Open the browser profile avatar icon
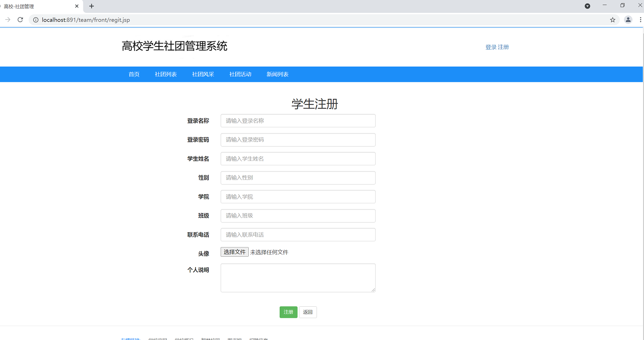The image size is (644, 340). pyautogui.click(x=628, y=20)
